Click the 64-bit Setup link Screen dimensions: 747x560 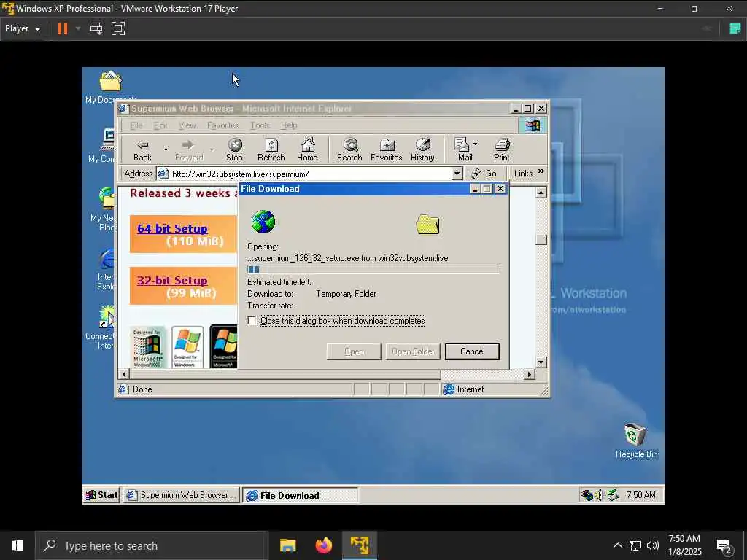pyautogui.click(x=172, y=228)
